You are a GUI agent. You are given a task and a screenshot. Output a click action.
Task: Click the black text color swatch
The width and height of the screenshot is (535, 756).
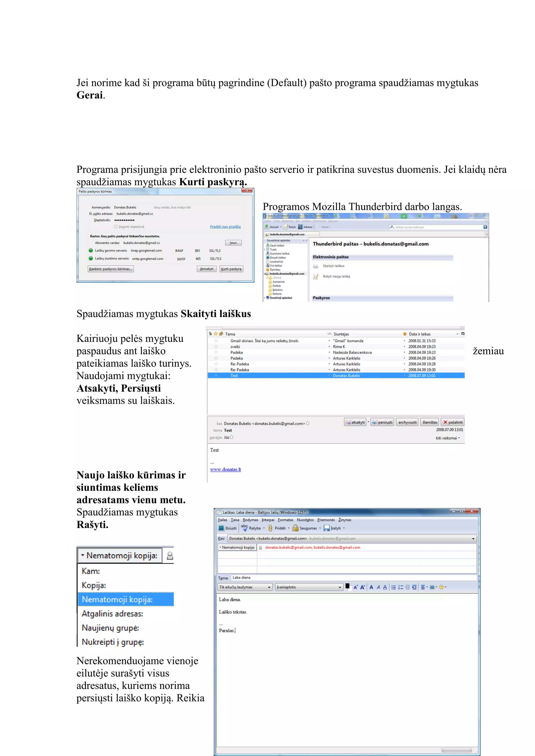pyautogui.click(x=347, y=586)
